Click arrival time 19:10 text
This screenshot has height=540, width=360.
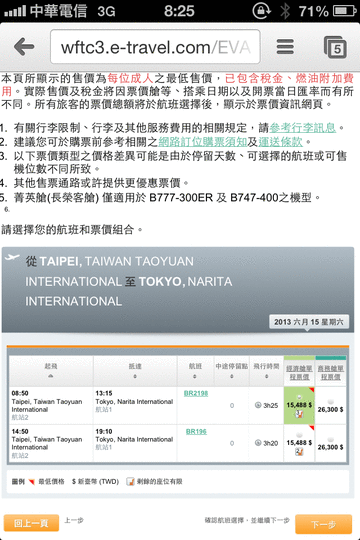(104, 432)
